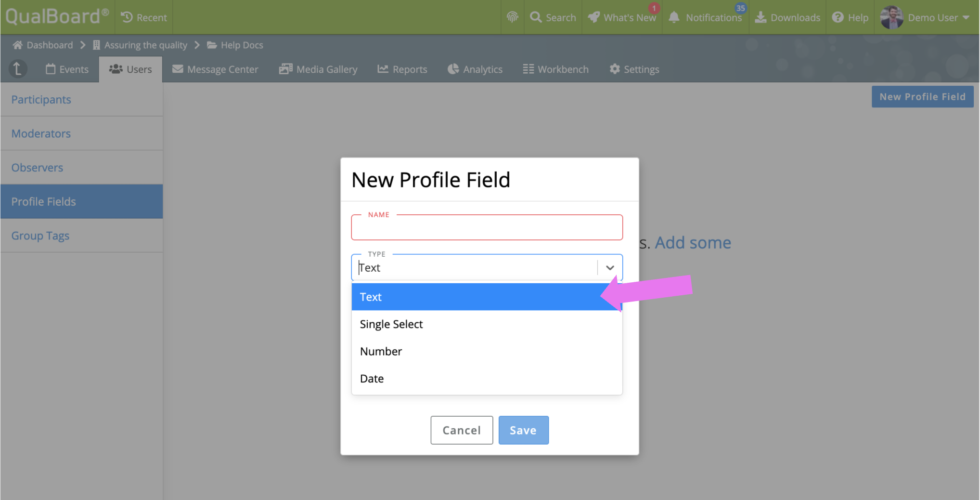
Task: Click the Save button
Action: 523,430
